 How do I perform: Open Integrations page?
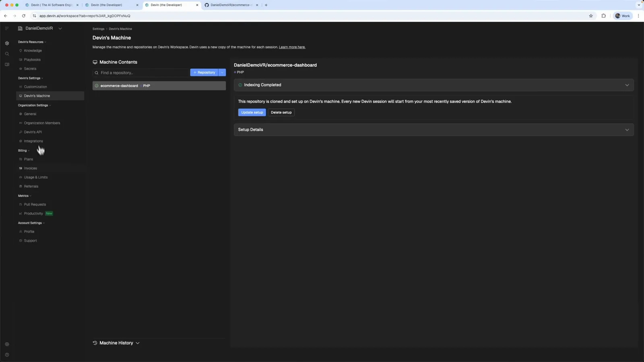point(50,141)
